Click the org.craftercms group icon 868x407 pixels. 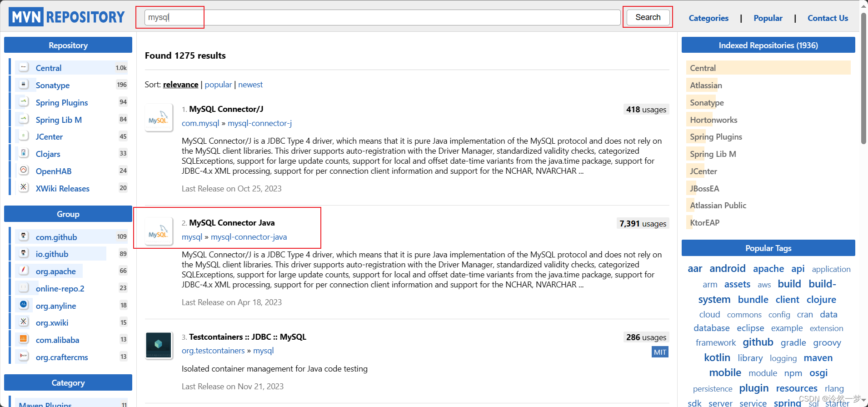point(24,356)
